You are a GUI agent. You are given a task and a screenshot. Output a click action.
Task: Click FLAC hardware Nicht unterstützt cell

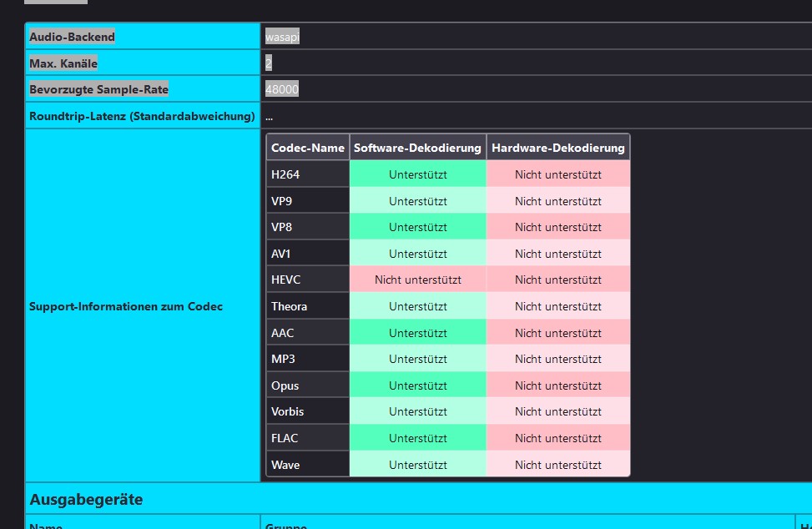tap(558, 438)
